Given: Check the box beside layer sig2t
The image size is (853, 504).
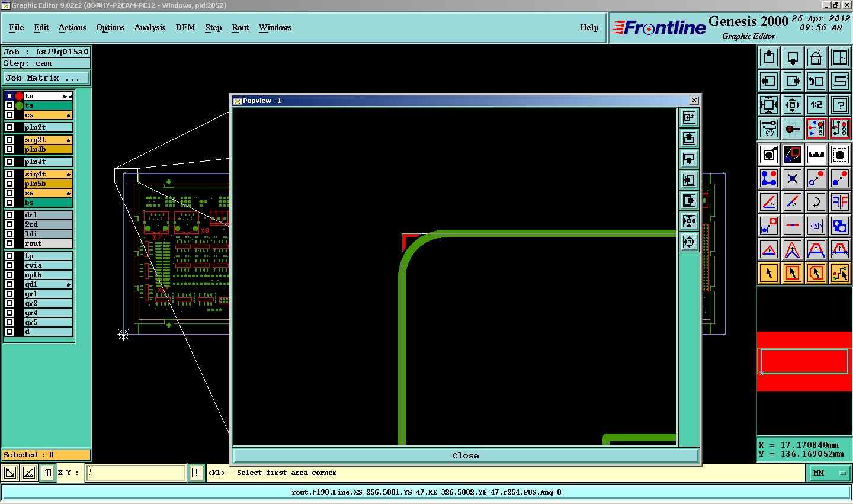Looking at the screenshot, I should pyautogui.click(x=9, y=140).
